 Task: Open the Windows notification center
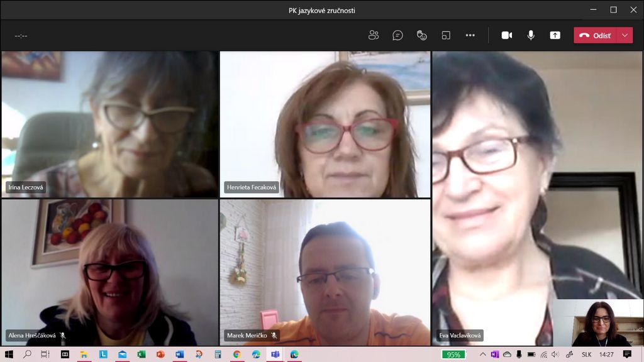(x=627, y=354)
